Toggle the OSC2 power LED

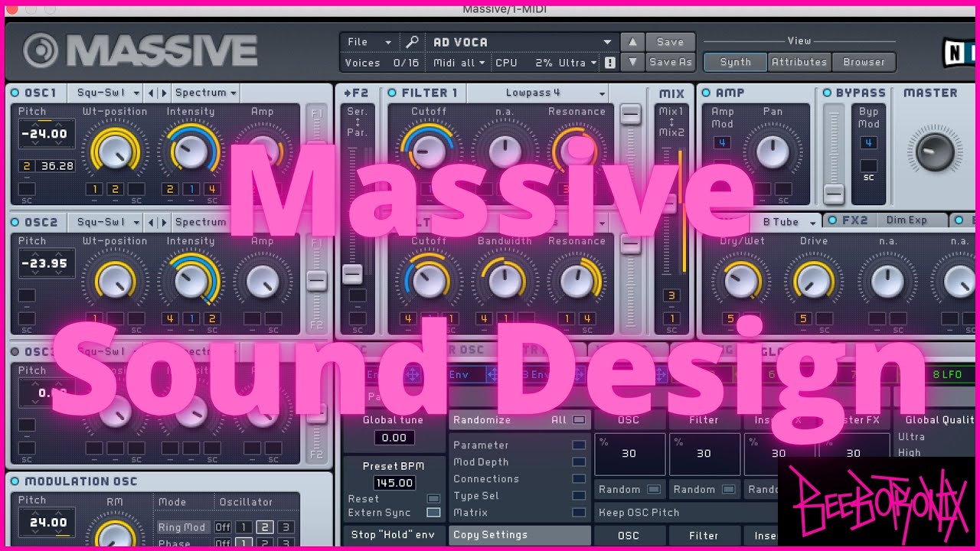coord(15,223)
